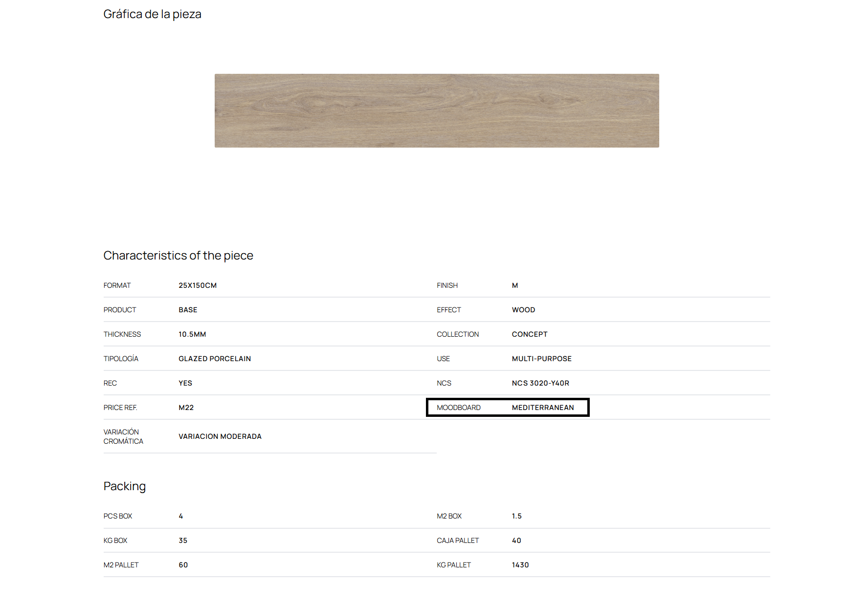Click the PRICE REF. label
Image resolution: width=868 pixels, height=605 pixels.
120,408
